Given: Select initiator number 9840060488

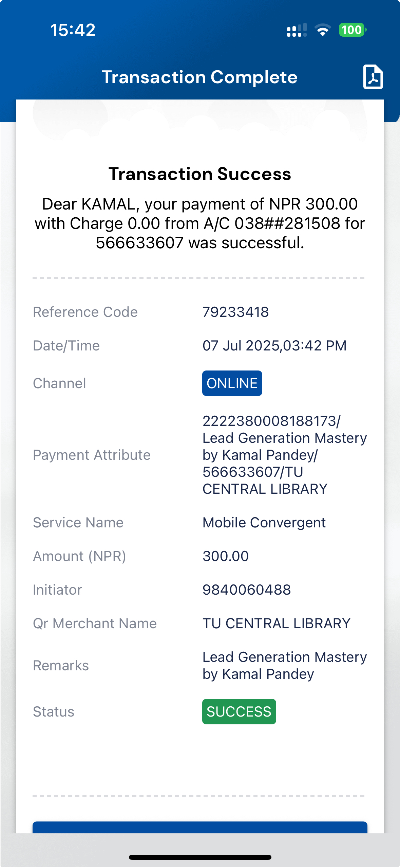Looking at the screenshot, I should pyautogui.click(x=247, y=590).
